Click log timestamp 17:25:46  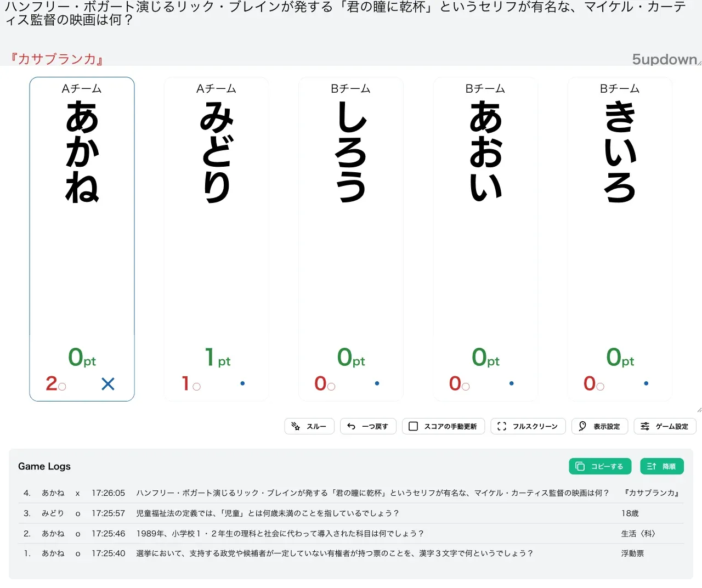pyautogui.click(x=109, y=534)
